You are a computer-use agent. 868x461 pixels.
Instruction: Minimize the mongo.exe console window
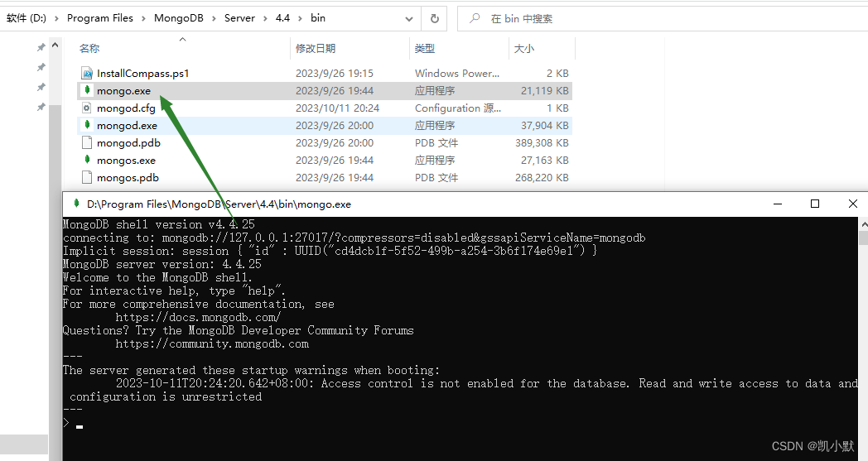(778, 204)
